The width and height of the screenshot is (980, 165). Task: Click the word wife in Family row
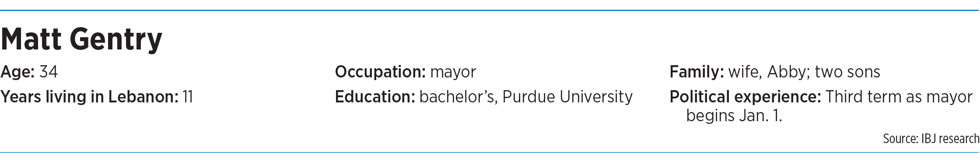[x=745, y=72]
